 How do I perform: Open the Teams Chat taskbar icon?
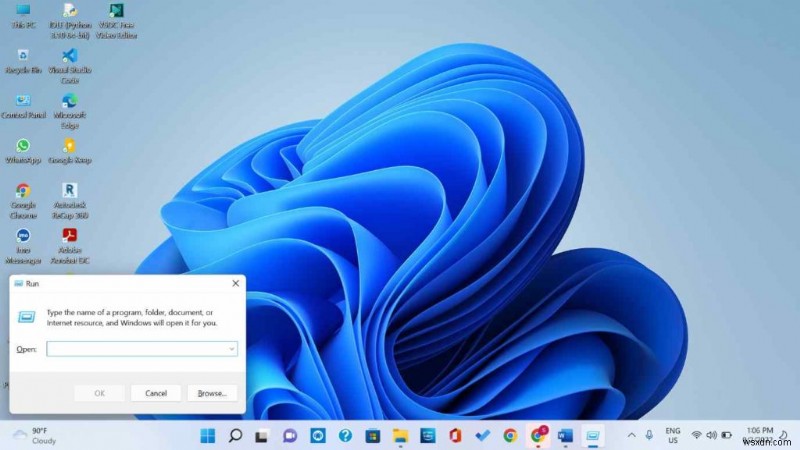[290, 436]
